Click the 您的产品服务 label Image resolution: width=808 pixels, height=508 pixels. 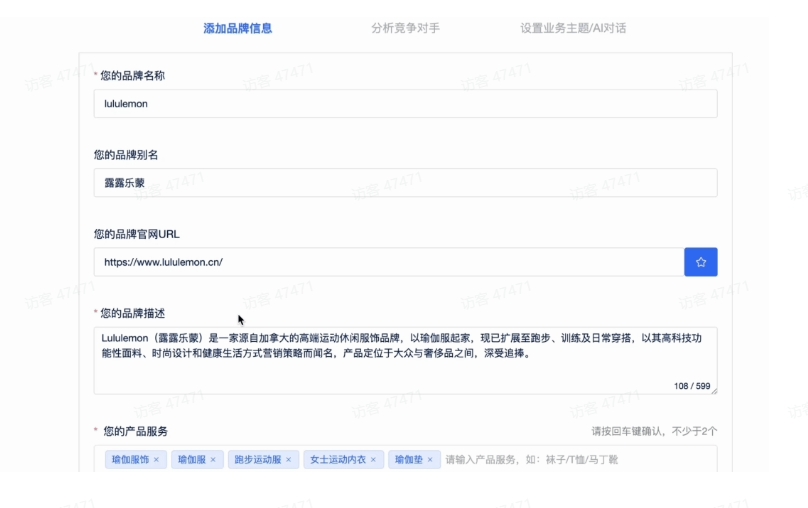click(136, 431)
